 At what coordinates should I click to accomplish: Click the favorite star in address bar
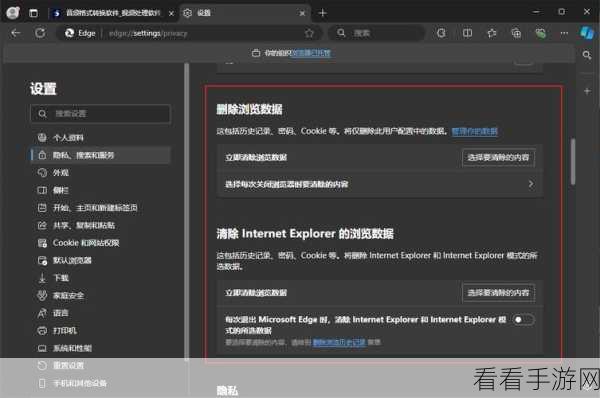309,33
